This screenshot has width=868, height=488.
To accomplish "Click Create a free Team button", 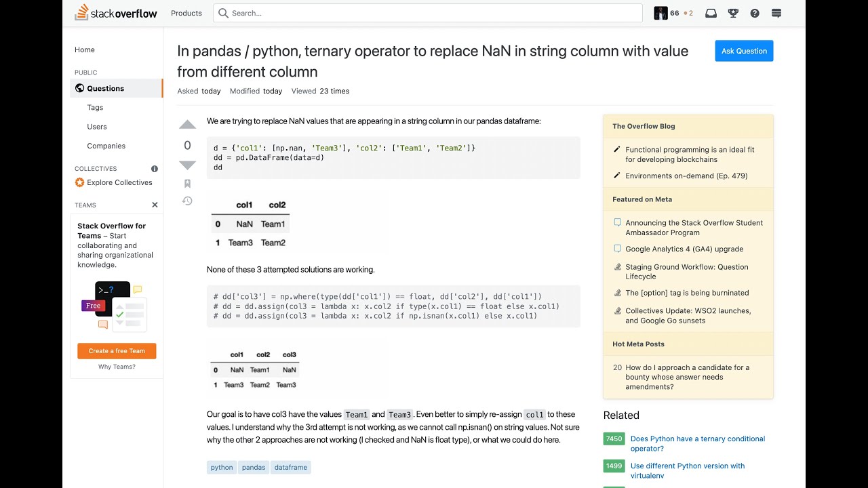I will pos(117,351).
